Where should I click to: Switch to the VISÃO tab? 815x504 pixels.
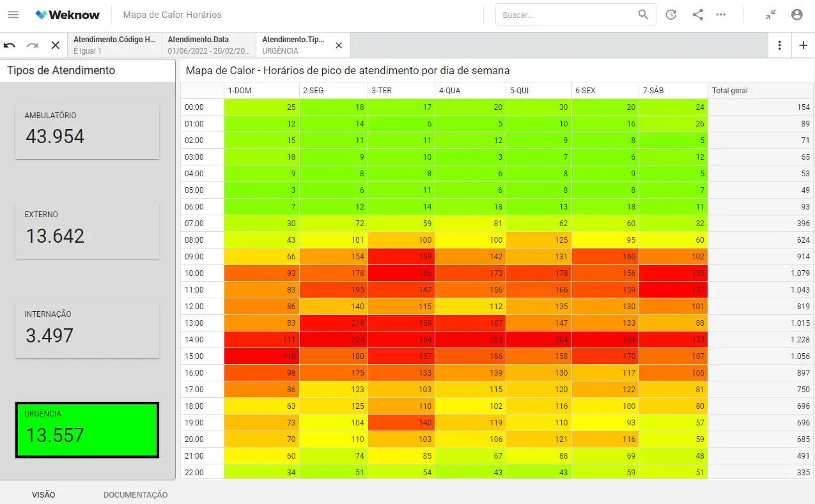(x=43, y=494)
